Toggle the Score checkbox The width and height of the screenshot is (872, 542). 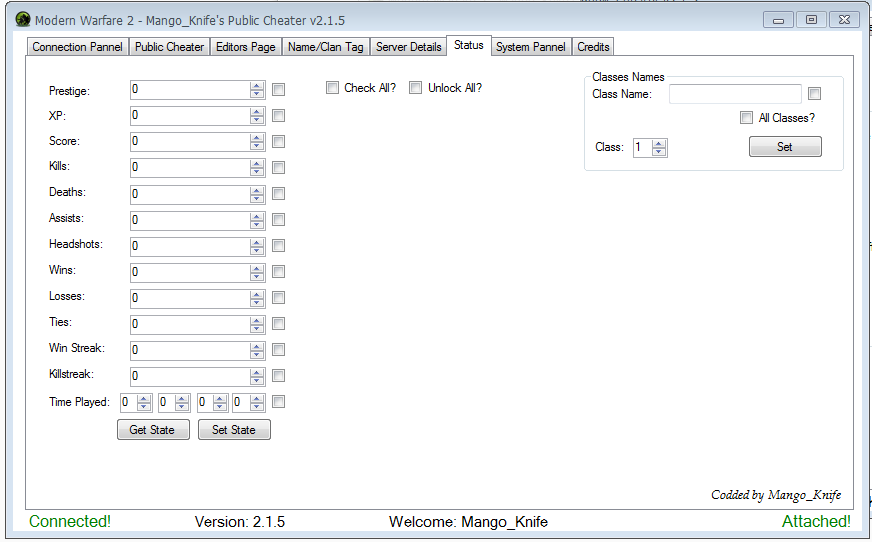(279, 142)
